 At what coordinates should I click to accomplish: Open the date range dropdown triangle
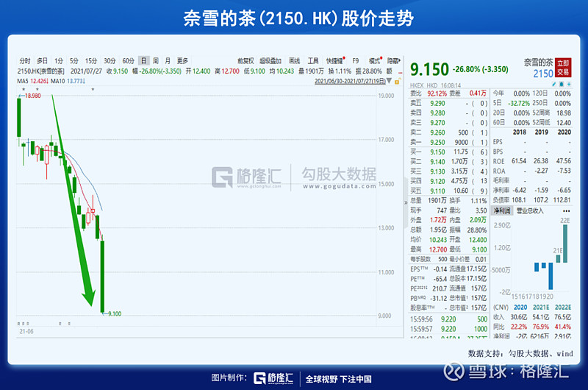[390, 81]
